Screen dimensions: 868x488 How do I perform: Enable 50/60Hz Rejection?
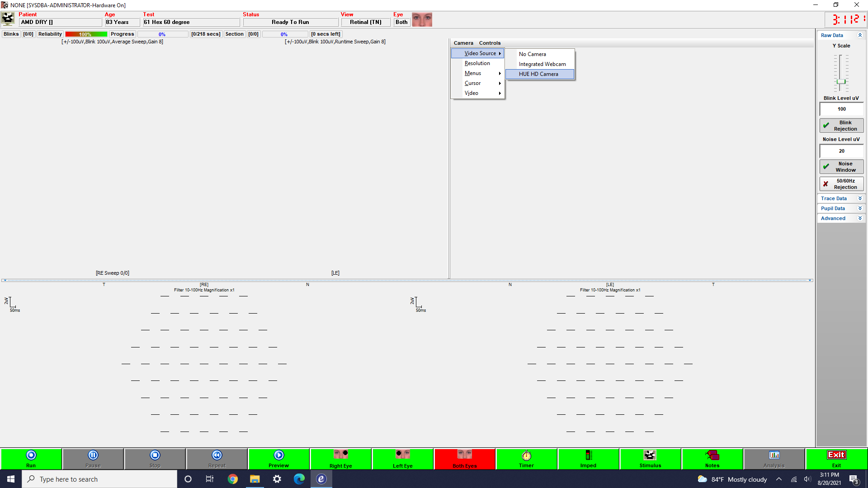point(841,184)
